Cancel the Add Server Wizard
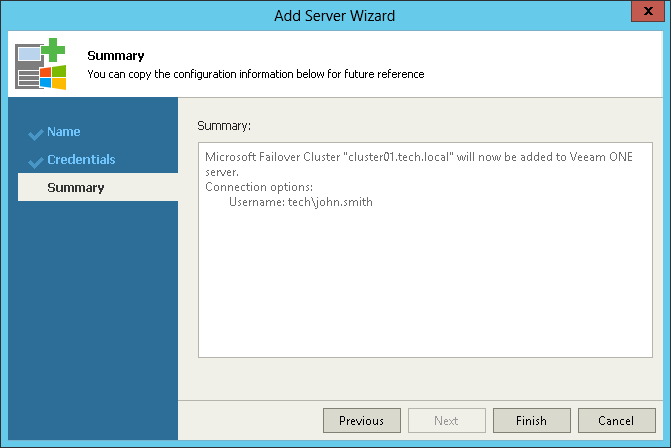Viewport: 671px width, 448px height. 616,421
